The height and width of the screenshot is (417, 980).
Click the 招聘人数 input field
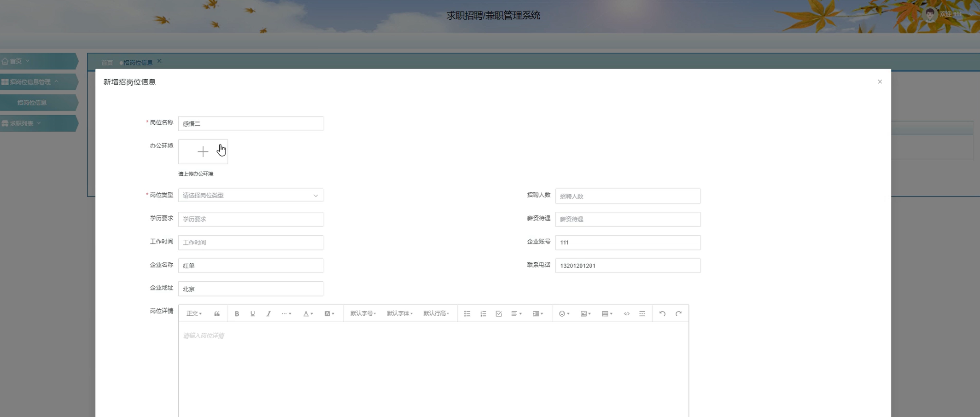click(628, 196)
